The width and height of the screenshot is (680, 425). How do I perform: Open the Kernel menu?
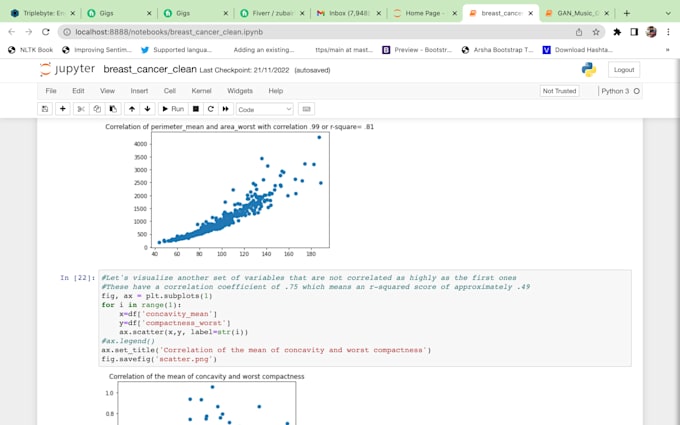tap(201, 91)
